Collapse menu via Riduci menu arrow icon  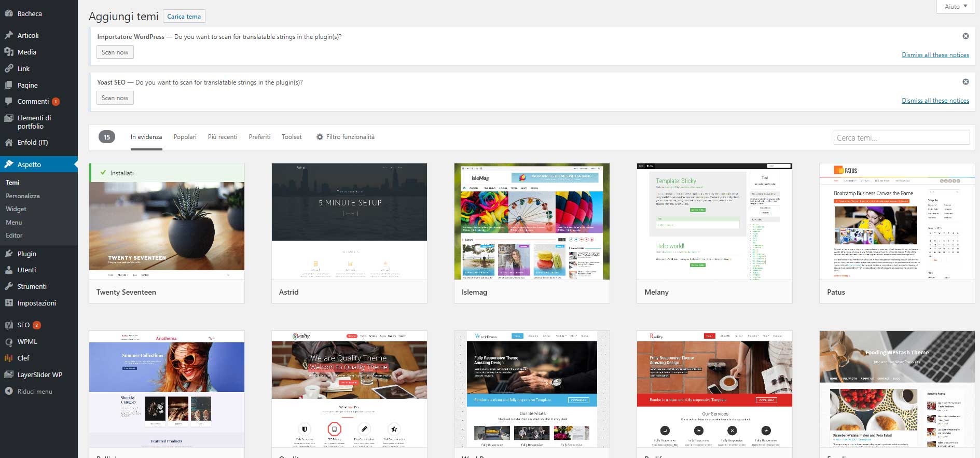point(9,391)
